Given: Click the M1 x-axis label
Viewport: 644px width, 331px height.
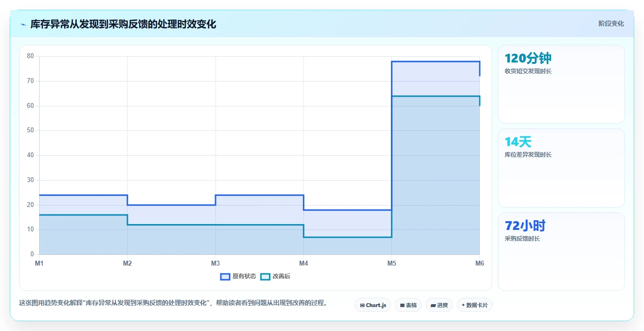Looking at the screenshot, I should point(39,263).
